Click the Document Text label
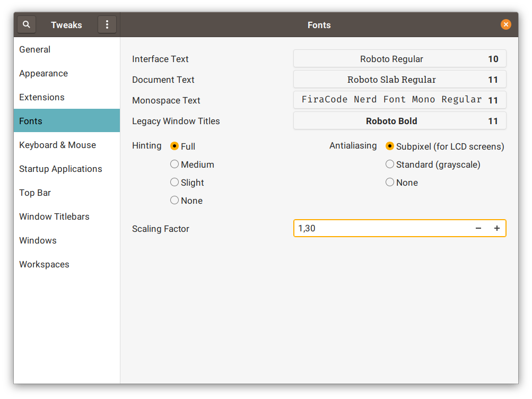The height and width of the screenshot is (399, 532). coord(163,80)
